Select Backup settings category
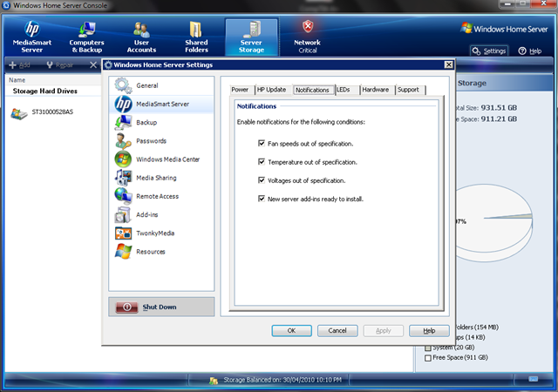 [x=161, y=123]
